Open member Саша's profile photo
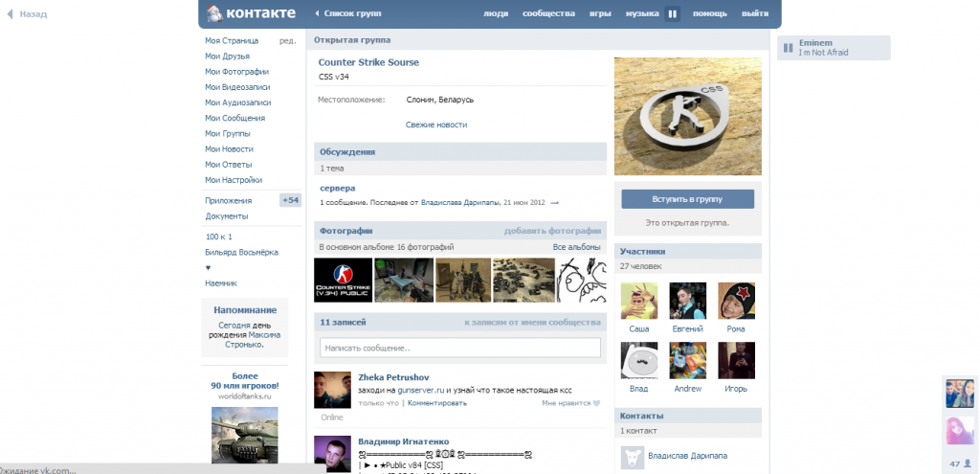Screen dimensions: 980x474 click(x=639, y=301)
